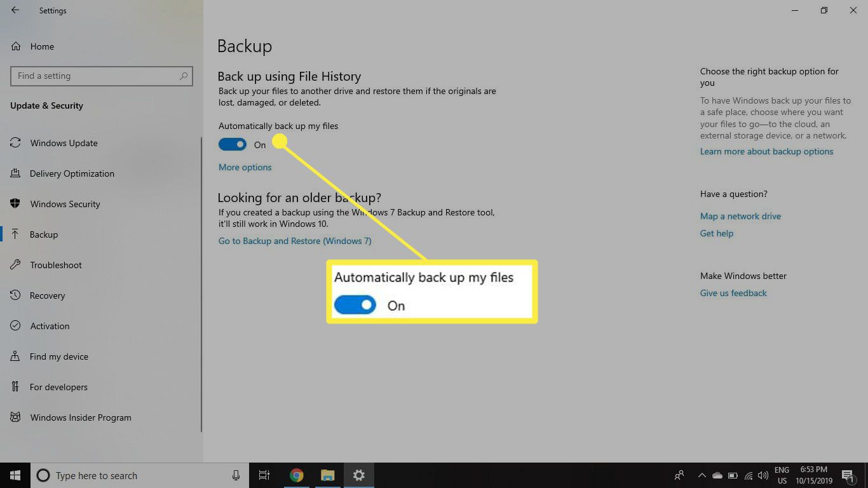Screen dimensions: 868x488
Task: Select the Activation checkmark icon
Action: click(16, 326)
